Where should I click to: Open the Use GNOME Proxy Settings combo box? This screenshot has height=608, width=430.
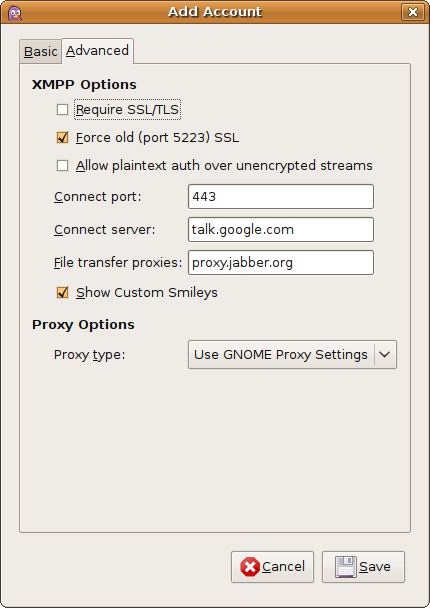point(292,354)
